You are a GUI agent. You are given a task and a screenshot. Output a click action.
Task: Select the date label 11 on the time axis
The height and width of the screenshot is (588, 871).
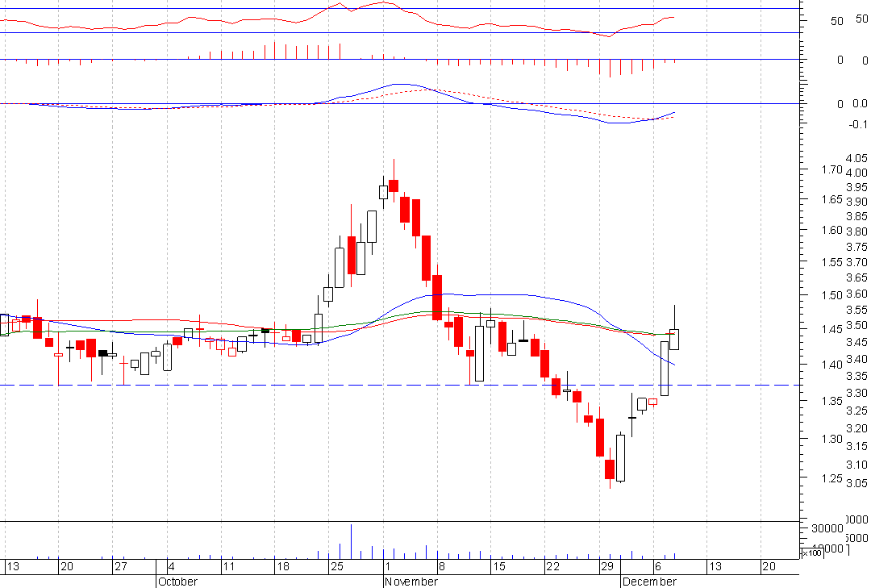(228, 566)
